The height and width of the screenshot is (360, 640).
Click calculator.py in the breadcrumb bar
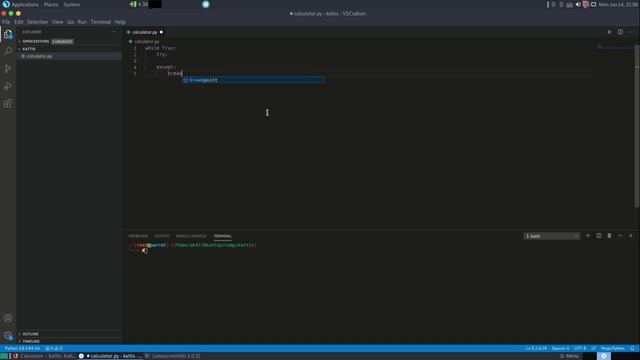[147, 42]
